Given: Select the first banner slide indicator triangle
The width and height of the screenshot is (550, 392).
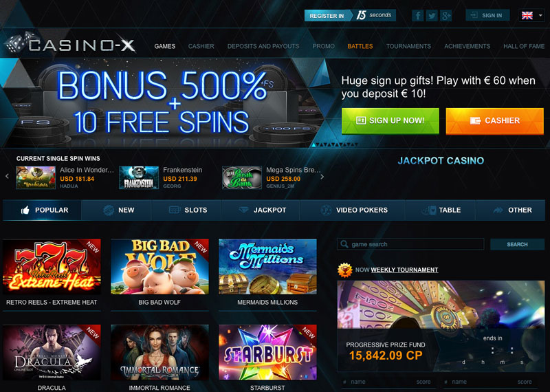Looking at the screenshot, I should tap(313, 144).
